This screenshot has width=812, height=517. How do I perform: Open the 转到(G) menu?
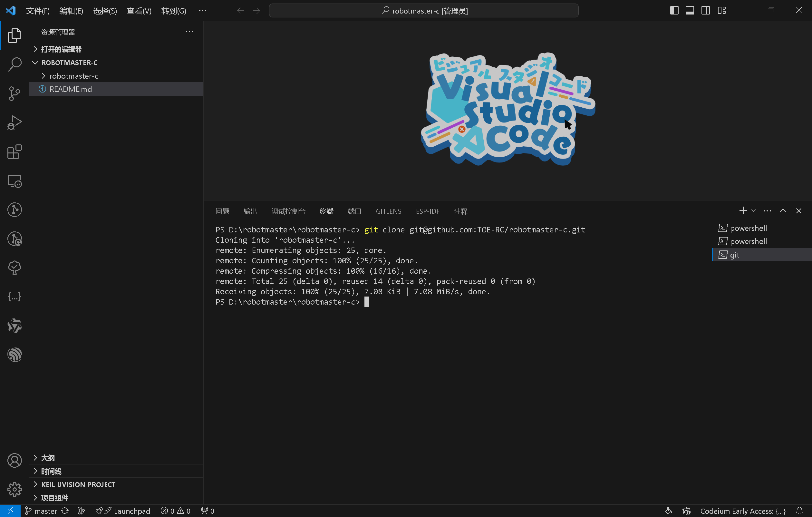click(x=174, y=11)
